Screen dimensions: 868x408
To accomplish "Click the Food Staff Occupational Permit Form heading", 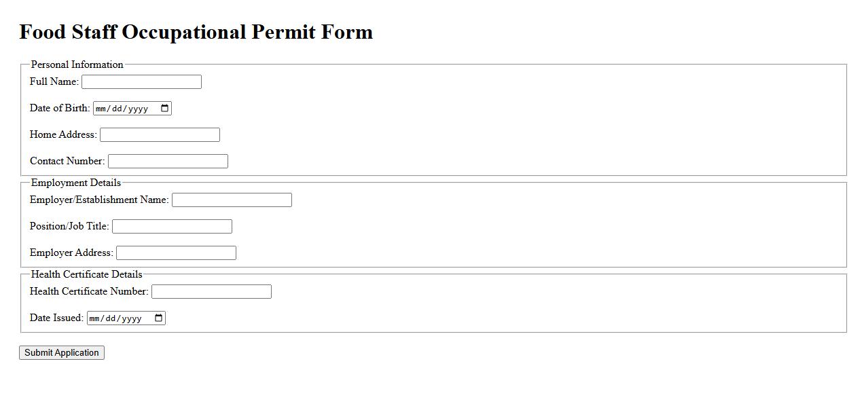I will click(x=196, y=32).
